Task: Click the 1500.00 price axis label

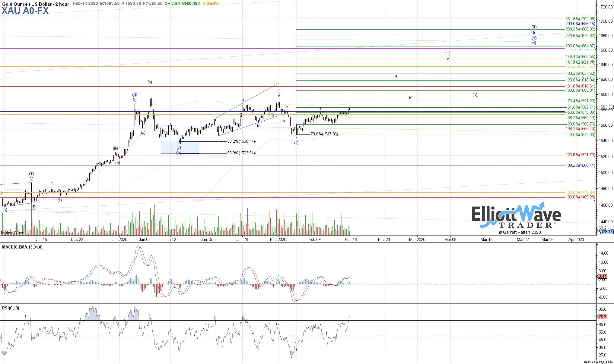Action: [x=606, y=173]
